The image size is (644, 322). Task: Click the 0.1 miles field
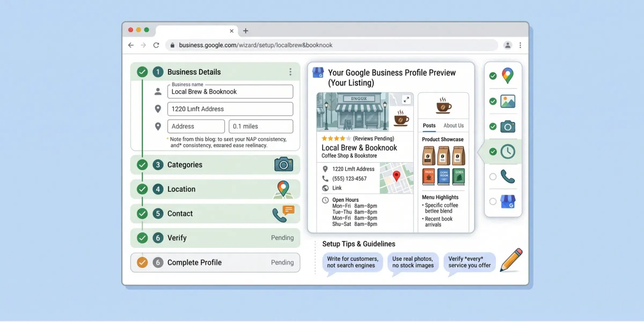pyautogui.click(x=261, y=126)
